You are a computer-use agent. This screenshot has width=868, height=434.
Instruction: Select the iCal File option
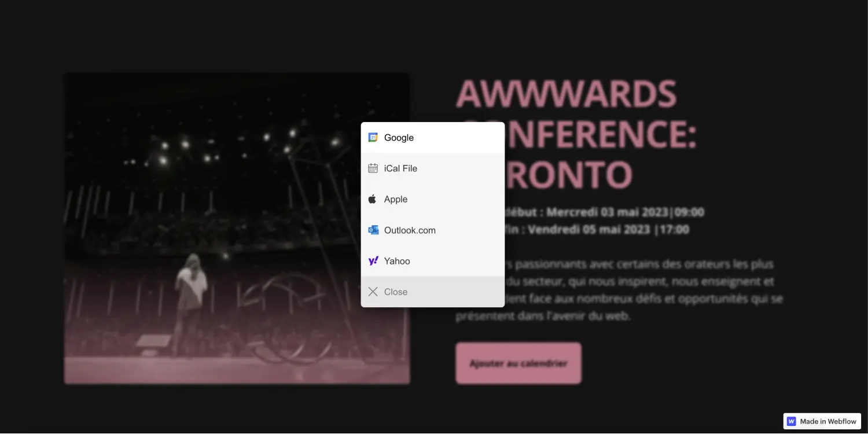tap(433, 168)
